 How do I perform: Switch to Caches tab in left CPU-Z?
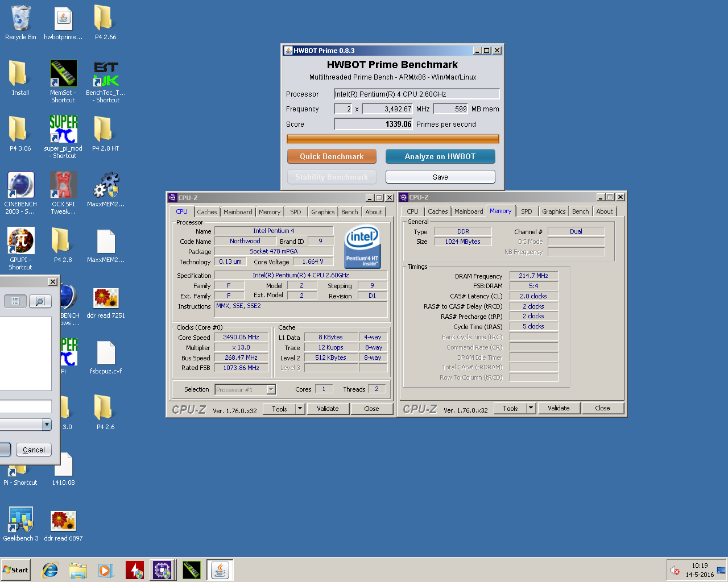(207, 212)
